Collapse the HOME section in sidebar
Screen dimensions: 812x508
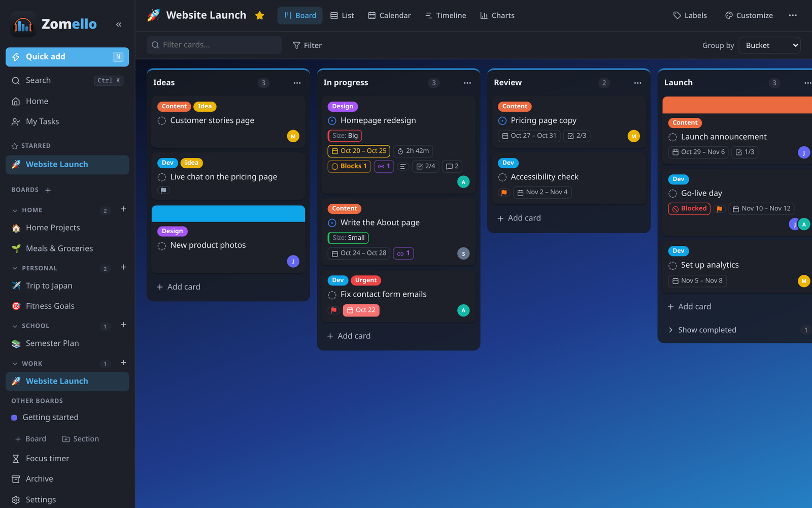point(15,210)
